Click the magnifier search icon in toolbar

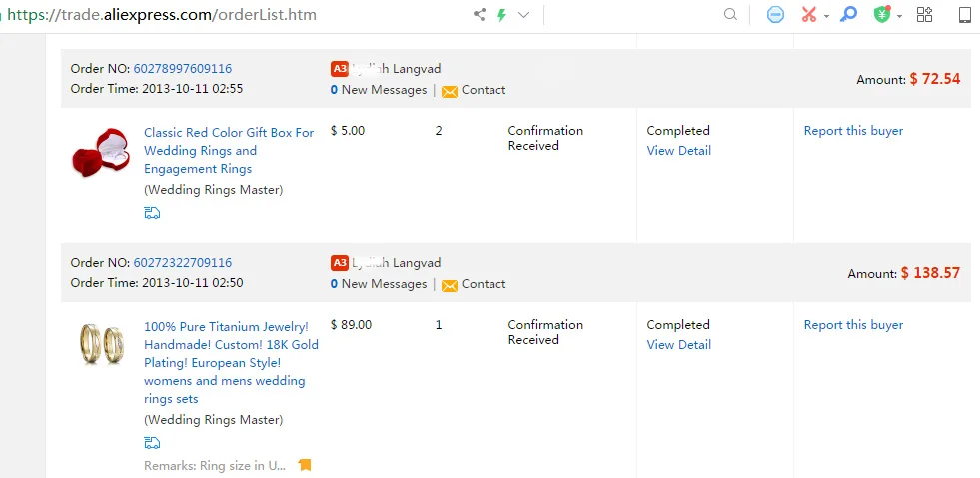click(730, 14)
